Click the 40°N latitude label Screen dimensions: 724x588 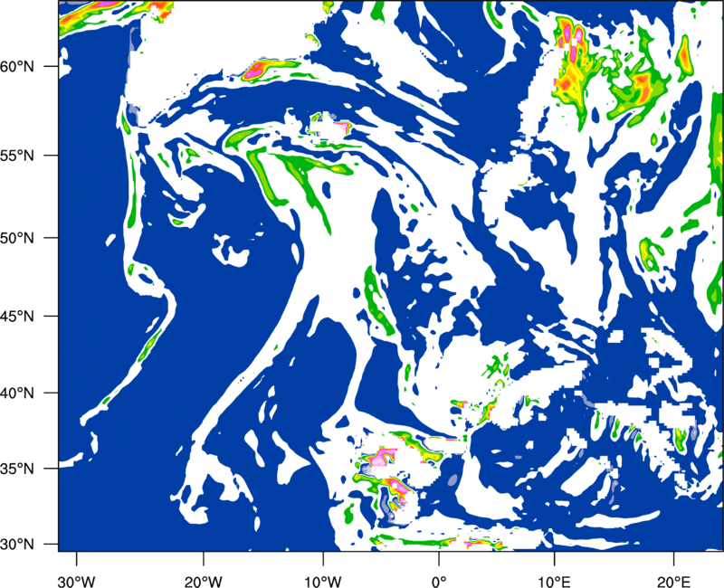[17, 394]
